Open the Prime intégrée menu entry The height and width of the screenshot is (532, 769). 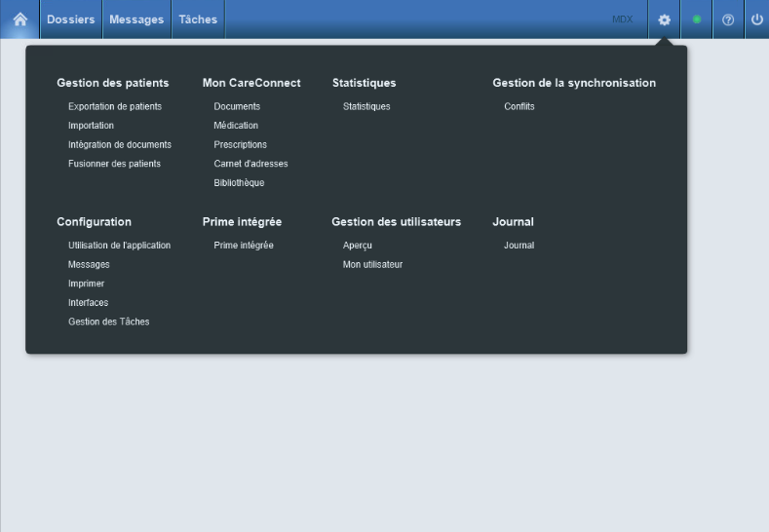(244, 246)
